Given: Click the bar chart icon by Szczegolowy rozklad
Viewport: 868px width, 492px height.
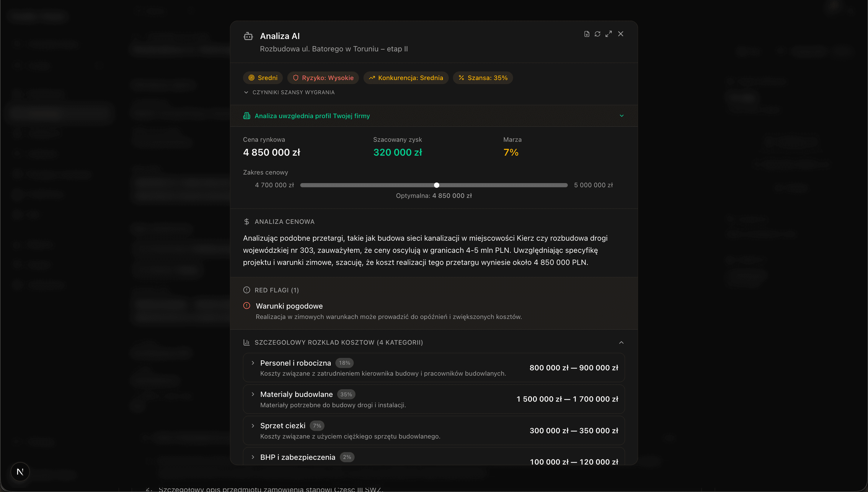Looking at the screenshot, I should pos(247,342).
